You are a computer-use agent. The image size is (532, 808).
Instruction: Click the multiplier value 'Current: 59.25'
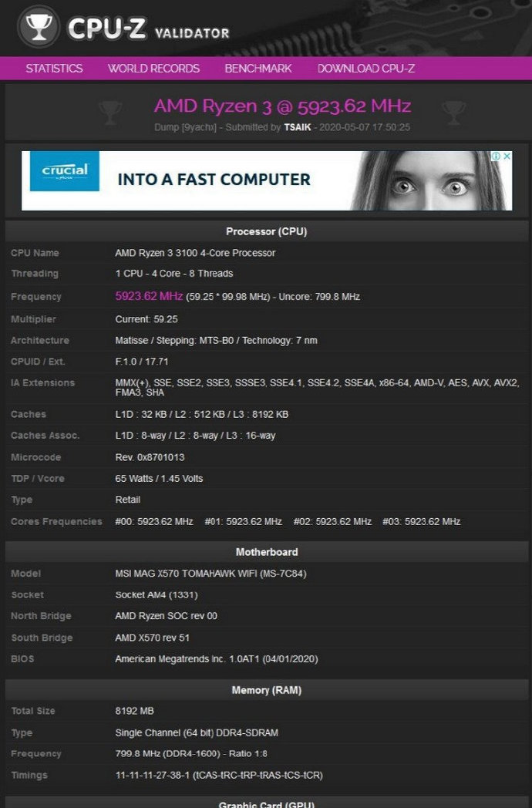(x=146, y=319)
